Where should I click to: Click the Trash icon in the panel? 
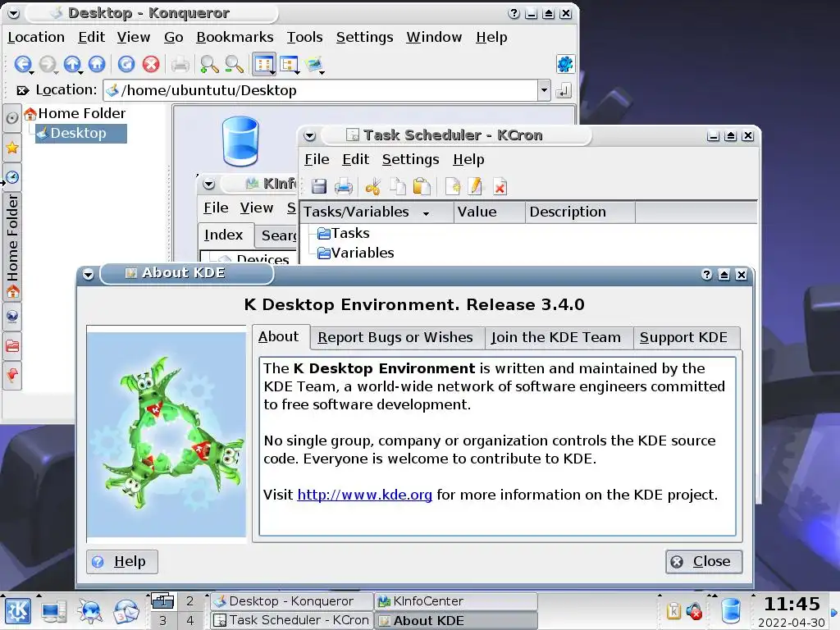(x=731, y=611)
